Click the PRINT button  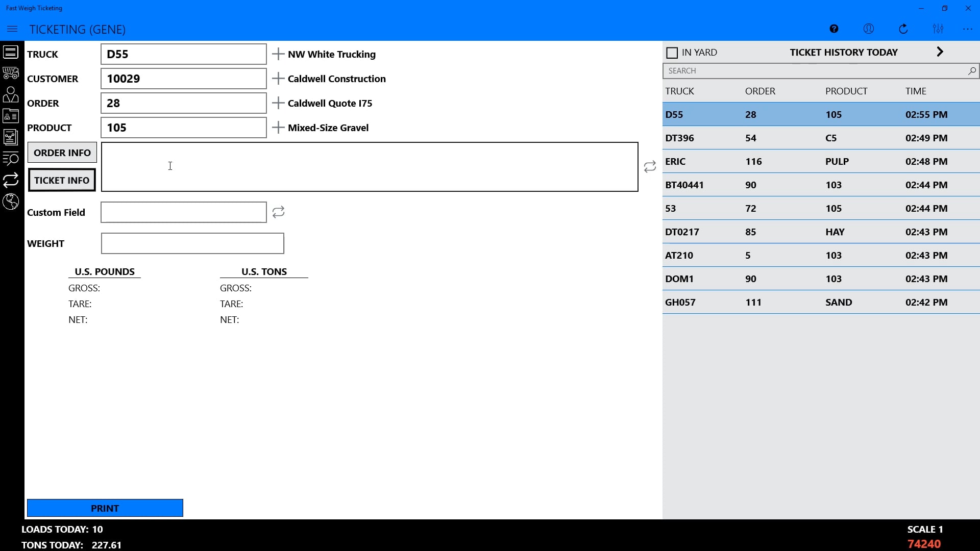pyautogui.click(x=105, y=508)
